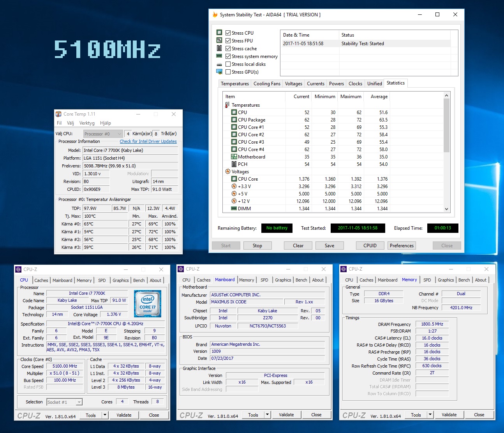
Task: Uncheck the Stress cache checkbox
Action: [x=228, y=49]
